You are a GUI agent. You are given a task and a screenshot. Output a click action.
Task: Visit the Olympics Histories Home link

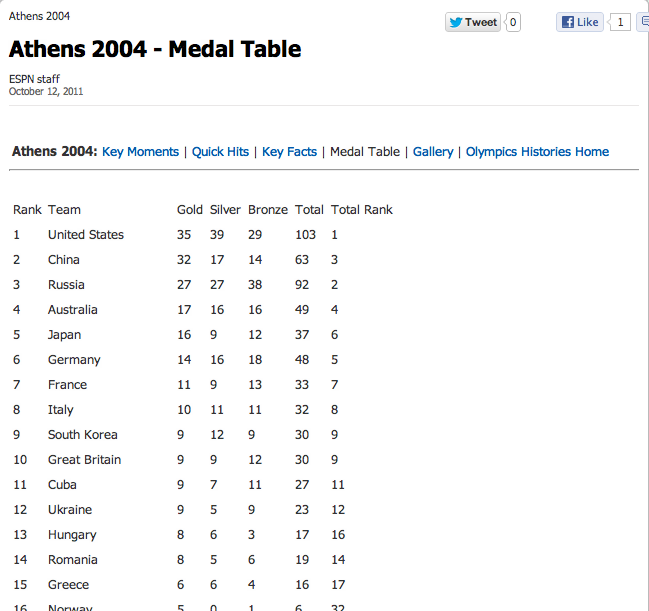pos(537,152)
